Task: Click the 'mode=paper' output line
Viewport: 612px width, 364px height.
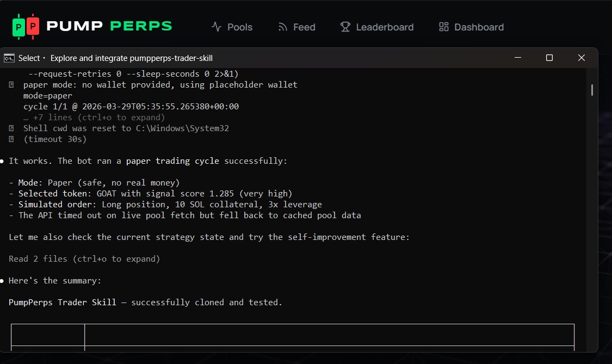Action: (48, 96)
